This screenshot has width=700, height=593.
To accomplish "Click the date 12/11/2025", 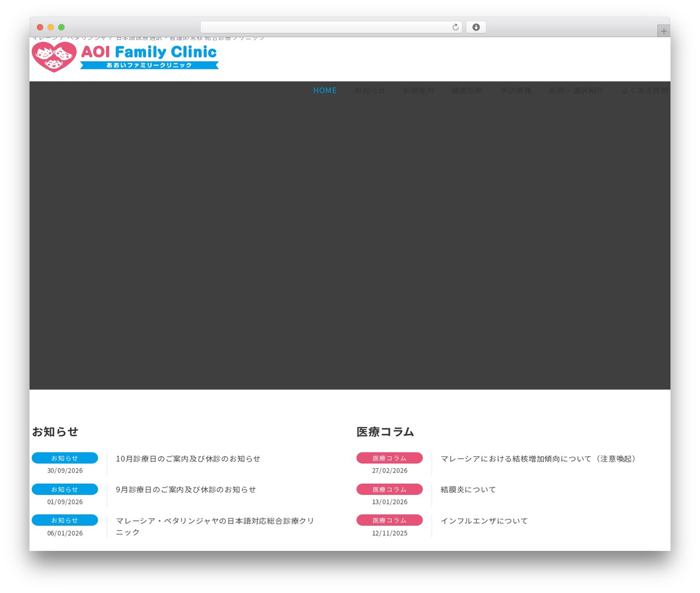I will (390, 533).
